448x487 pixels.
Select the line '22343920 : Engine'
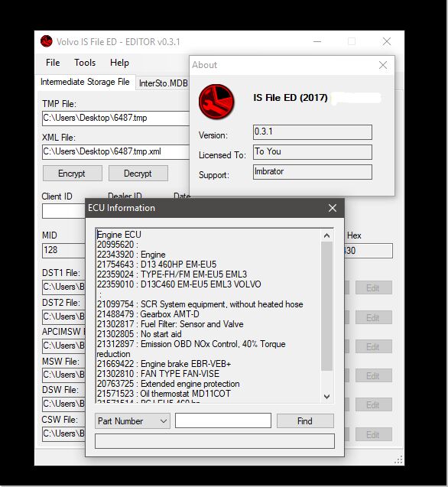(x=131, y=255)
